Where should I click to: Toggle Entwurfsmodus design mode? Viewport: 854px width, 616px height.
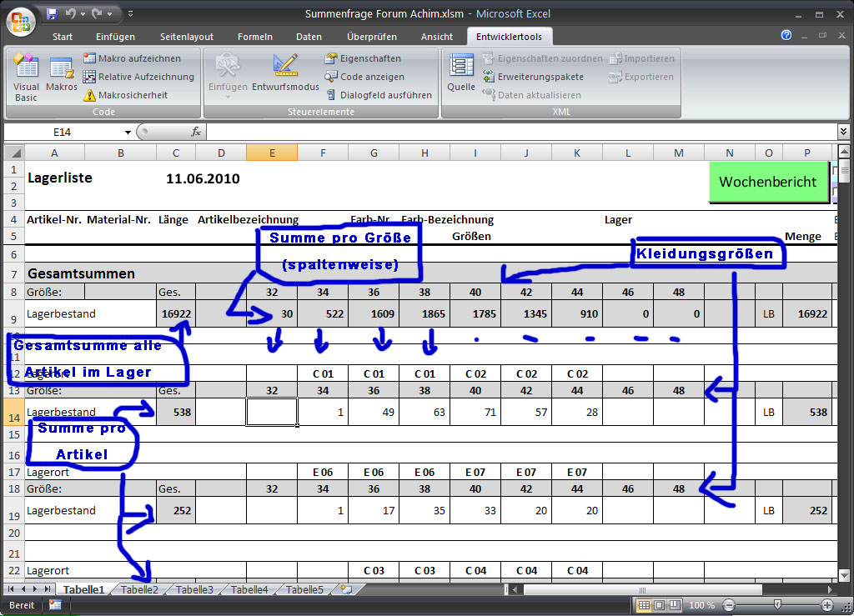click(285, 74)
